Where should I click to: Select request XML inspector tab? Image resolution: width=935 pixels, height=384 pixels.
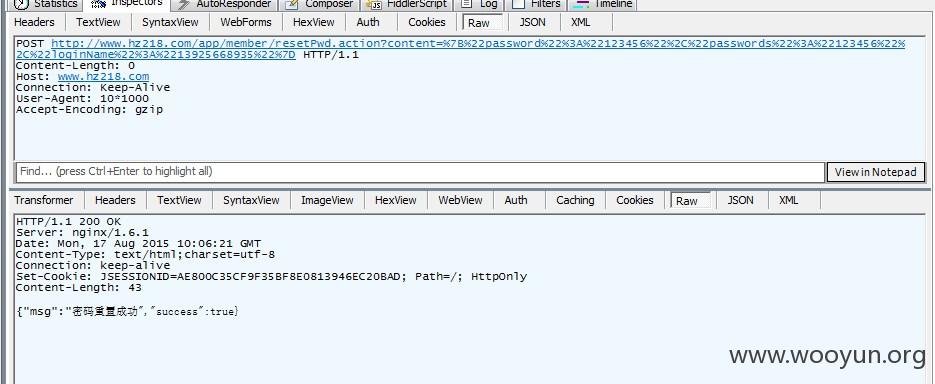[580, 22]
